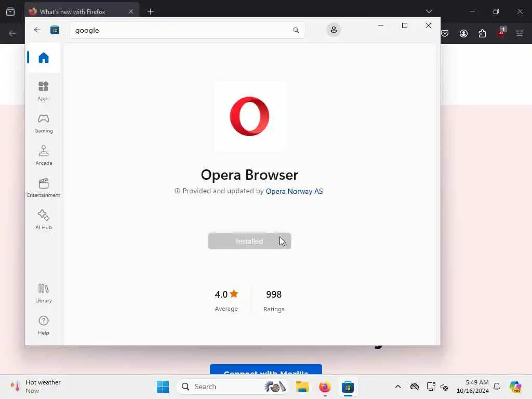The height and width of the screenshot is (399, 532).
Task: Open the Hot weather widget
Action: point(36,387)
